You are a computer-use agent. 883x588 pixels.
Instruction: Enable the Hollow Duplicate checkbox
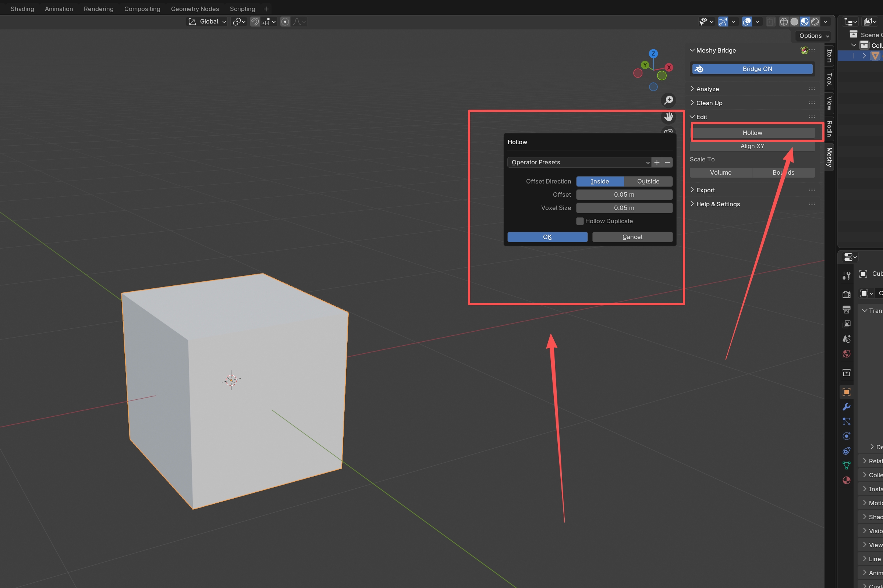coord(580,221)
